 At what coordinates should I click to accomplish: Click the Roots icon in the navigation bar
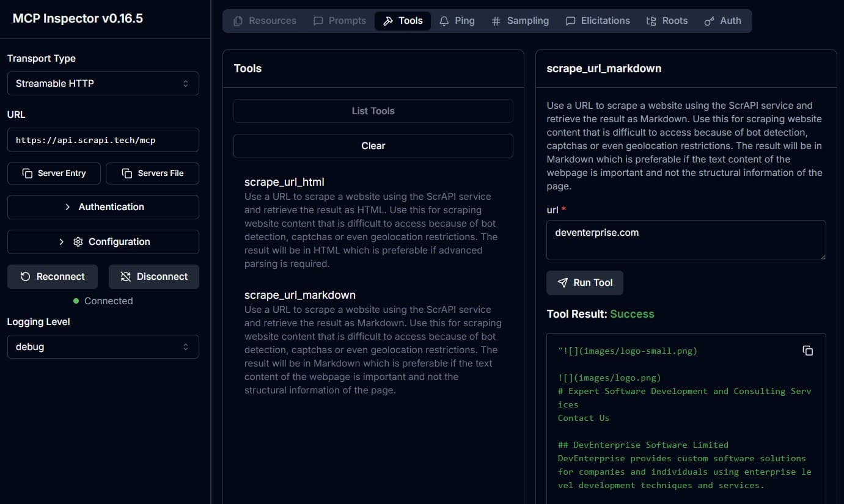(651, 20)
